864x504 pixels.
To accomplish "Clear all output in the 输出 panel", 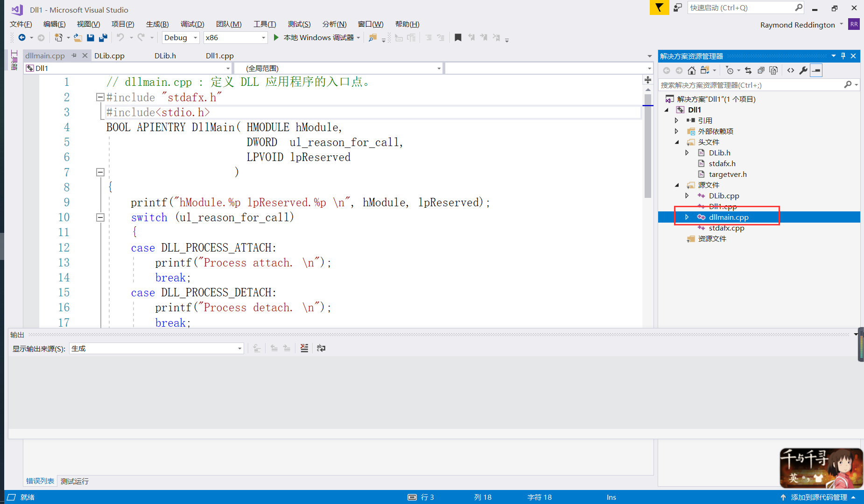I will pos(304,348).
